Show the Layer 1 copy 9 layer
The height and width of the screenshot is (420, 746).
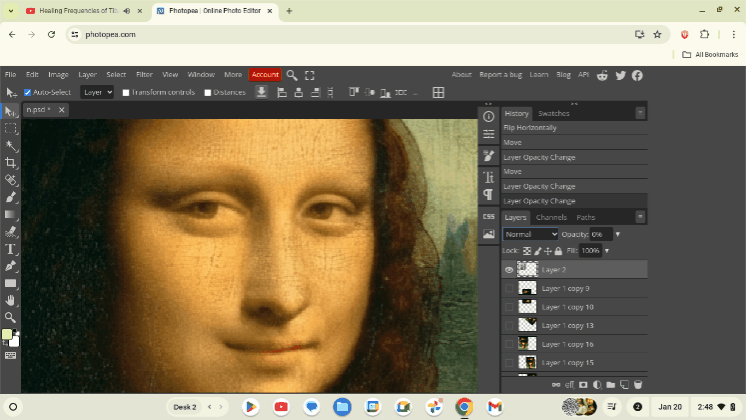point(509,288)
